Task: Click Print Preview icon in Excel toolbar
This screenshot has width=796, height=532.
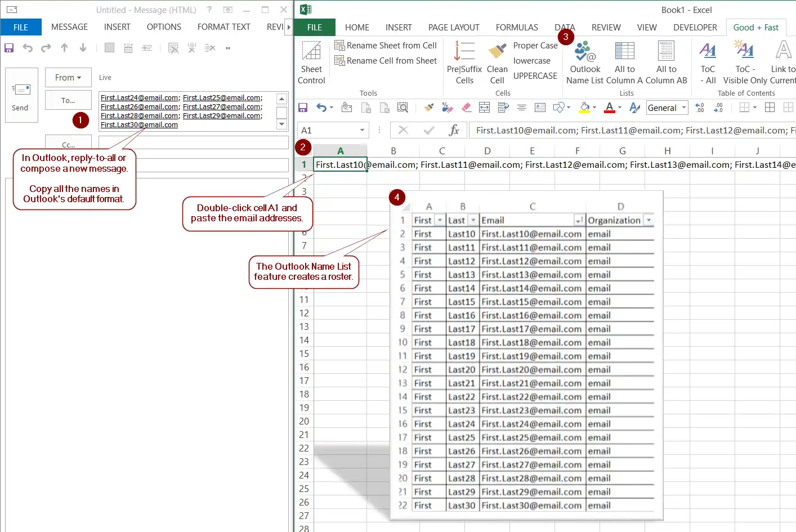Action: point(403,108)
